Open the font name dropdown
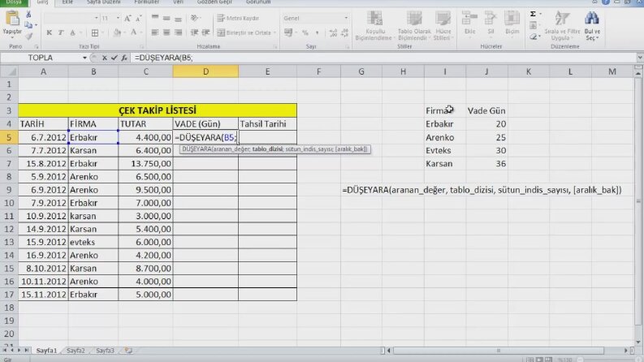Screen dimensions: 644x362 pyautogui.click(x=96, y=18)
